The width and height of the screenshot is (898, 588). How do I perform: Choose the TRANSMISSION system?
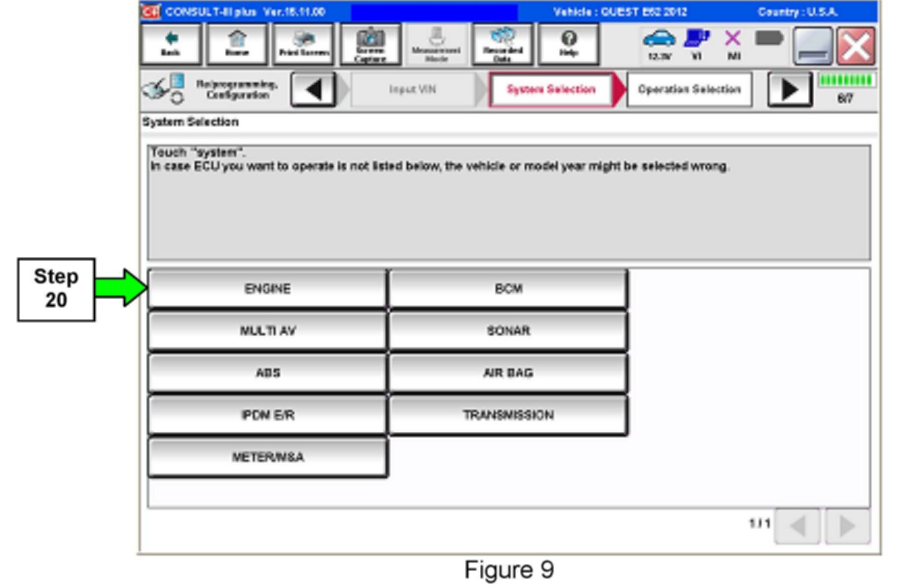[508, 415]
